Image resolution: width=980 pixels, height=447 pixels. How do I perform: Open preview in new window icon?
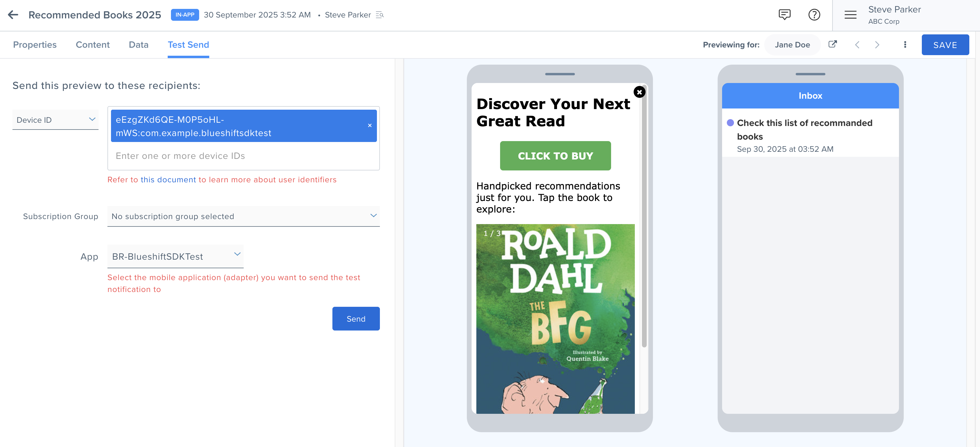click(x=833, y=44)
